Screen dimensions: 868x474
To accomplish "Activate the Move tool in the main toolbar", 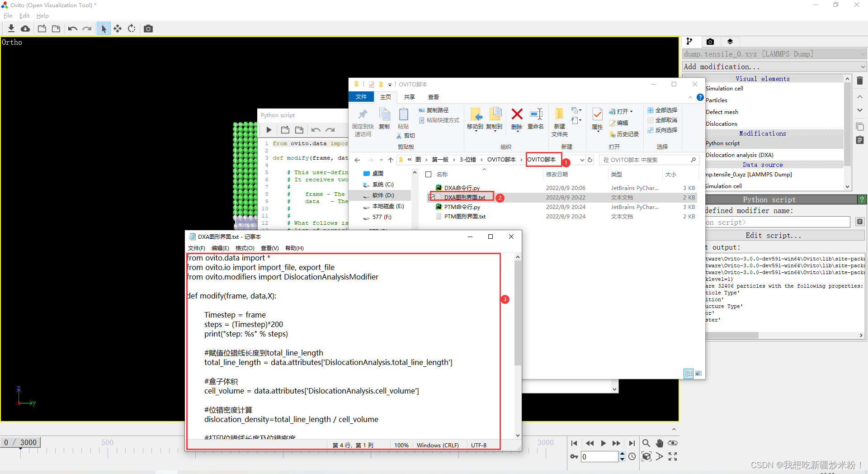I will 118,28.
